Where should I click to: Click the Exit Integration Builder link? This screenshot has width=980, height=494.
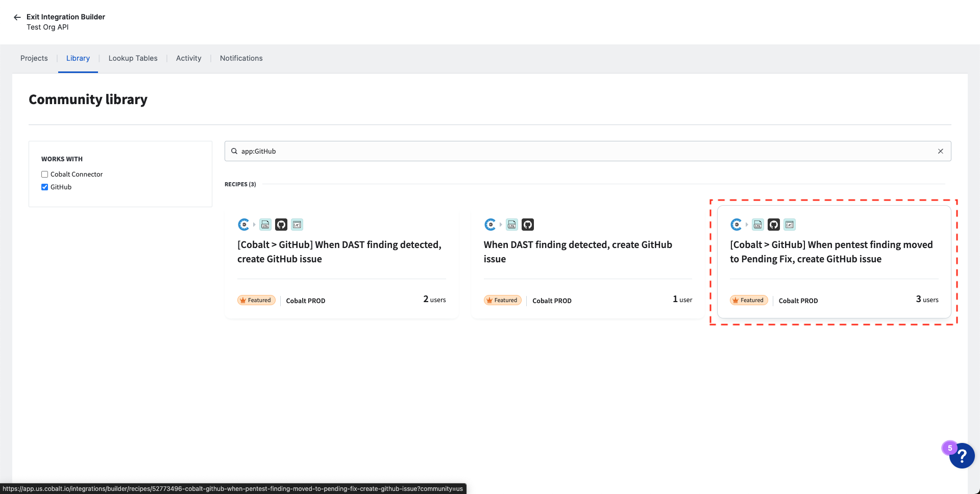[x=66, y=17]
